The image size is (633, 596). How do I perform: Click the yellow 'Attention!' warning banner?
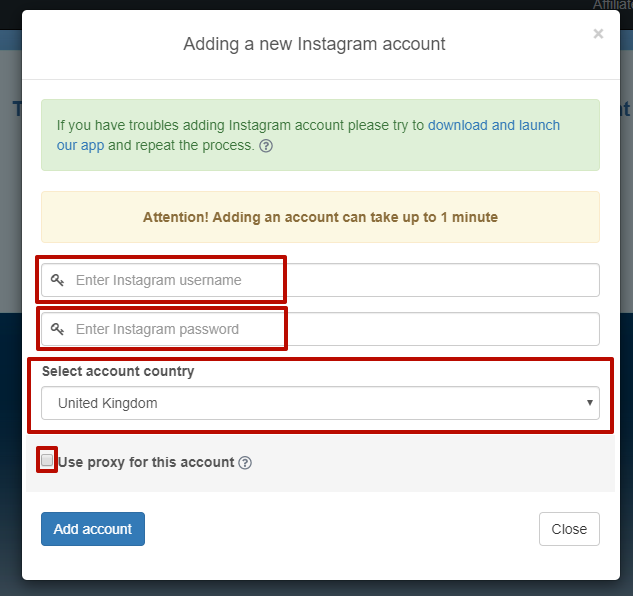pos(320,217)
